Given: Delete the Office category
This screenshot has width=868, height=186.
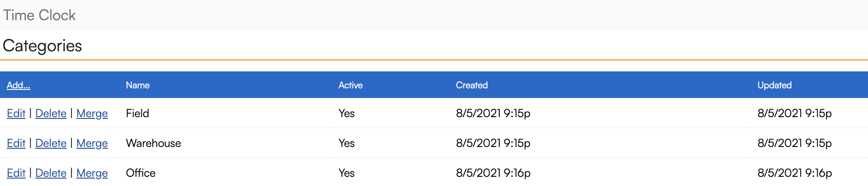Looking at the screenshot, I should pyautogui.click(x=51, y=173).
